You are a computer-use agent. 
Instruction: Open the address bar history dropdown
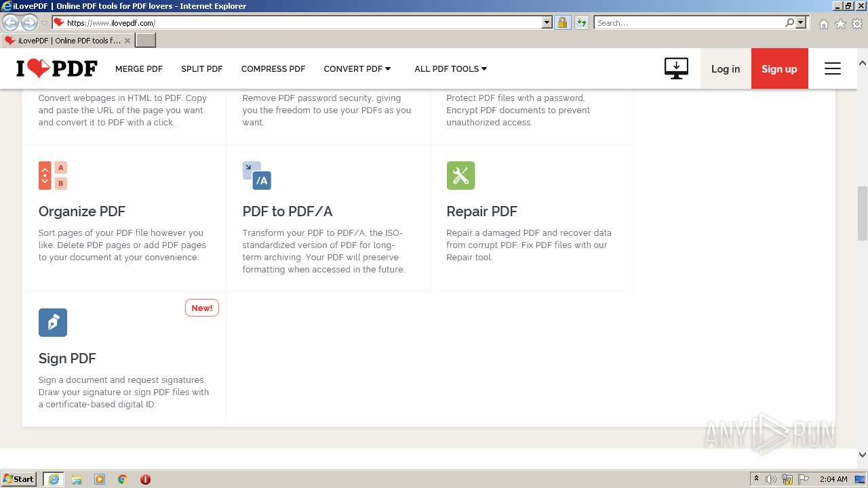[x=547, y=22]
